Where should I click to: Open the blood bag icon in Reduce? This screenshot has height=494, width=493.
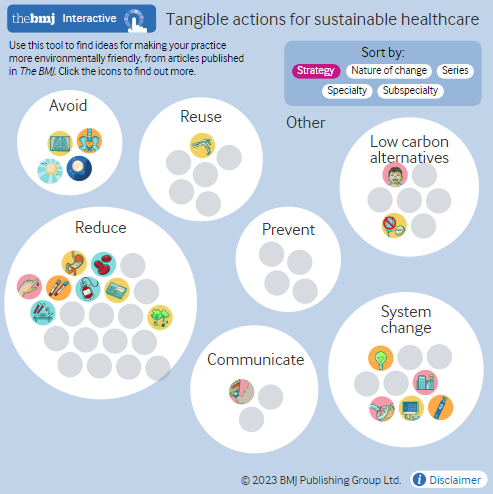point(88,289)
